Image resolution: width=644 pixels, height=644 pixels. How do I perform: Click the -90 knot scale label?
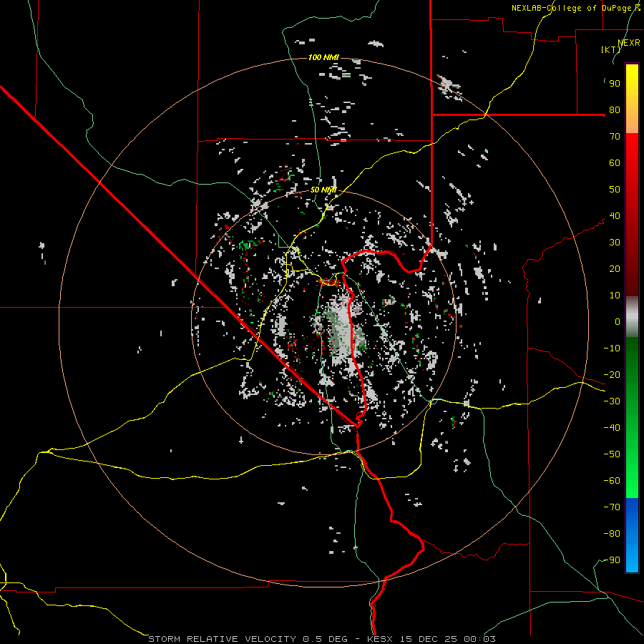(x=612, y=560)
